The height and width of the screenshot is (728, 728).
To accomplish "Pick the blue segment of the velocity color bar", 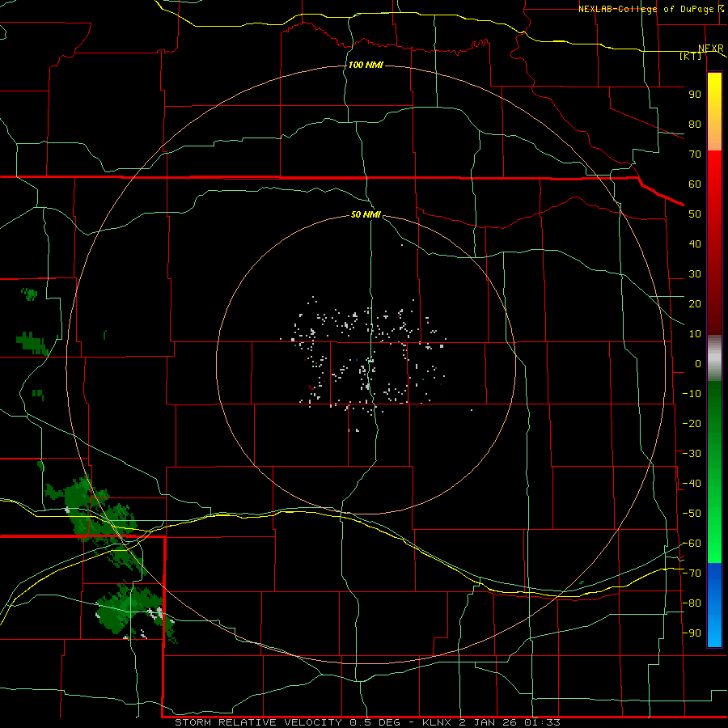I will click(714, 604).
